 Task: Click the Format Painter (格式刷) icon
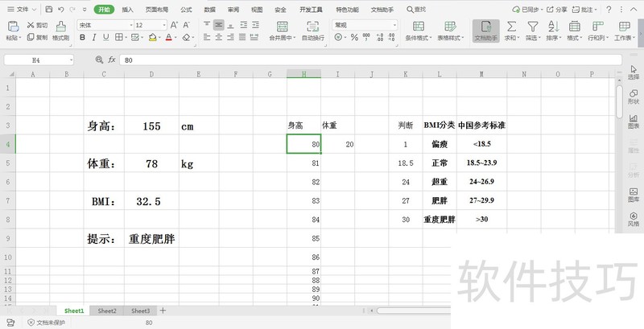pyautogui.click(x=60, y=30)
